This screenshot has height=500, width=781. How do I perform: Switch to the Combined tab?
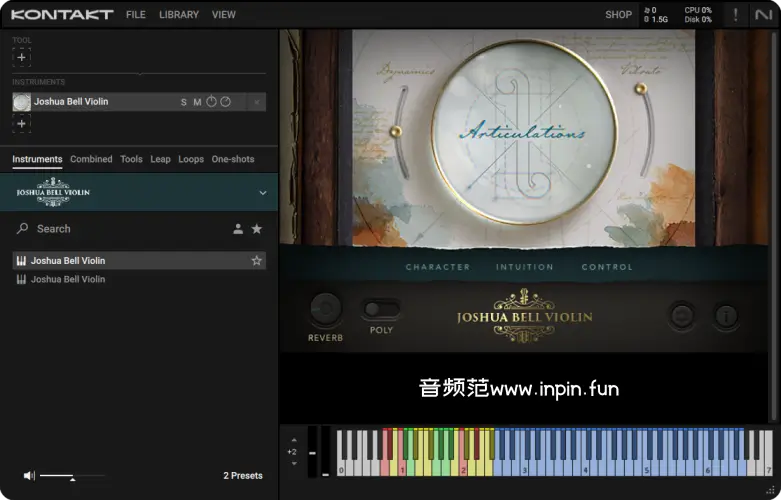point(91,159)
